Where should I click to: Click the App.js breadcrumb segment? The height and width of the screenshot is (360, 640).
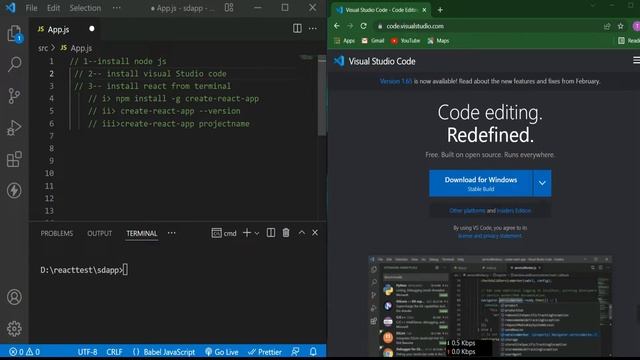[x=76, y=48]
